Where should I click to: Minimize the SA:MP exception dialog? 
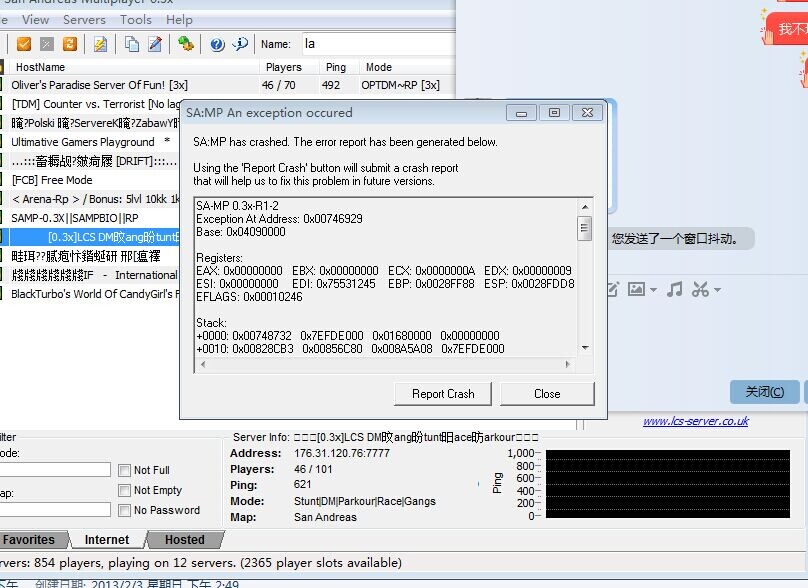point(521,113)
